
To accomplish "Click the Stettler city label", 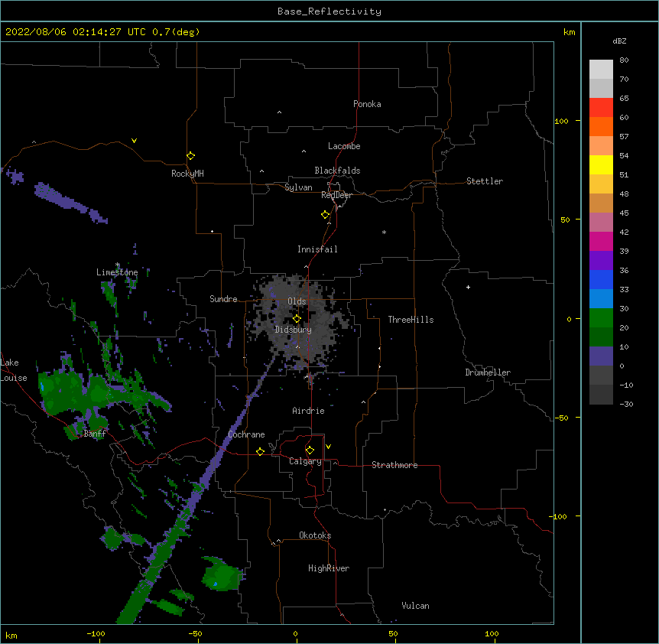I will pos(485,181).
